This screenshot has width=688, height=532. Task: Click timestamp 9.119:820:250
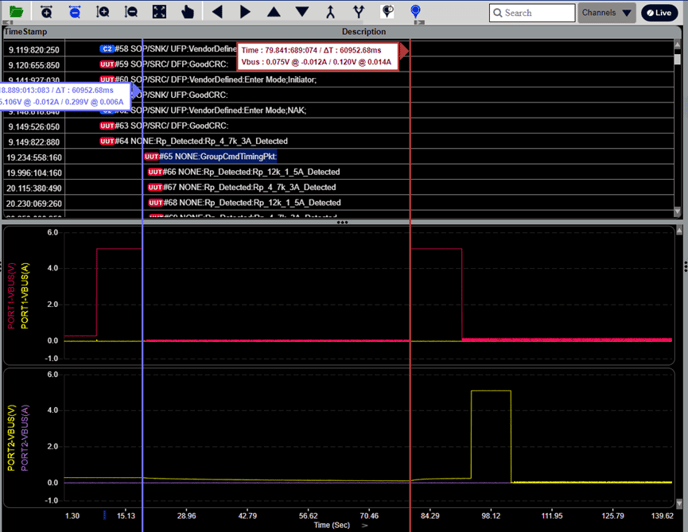(34, 50)
